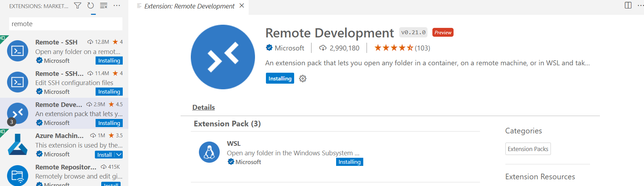Select the Azure Machine Learning extension icon
Viewport: 644px width, 186px height.
point(18,144)
